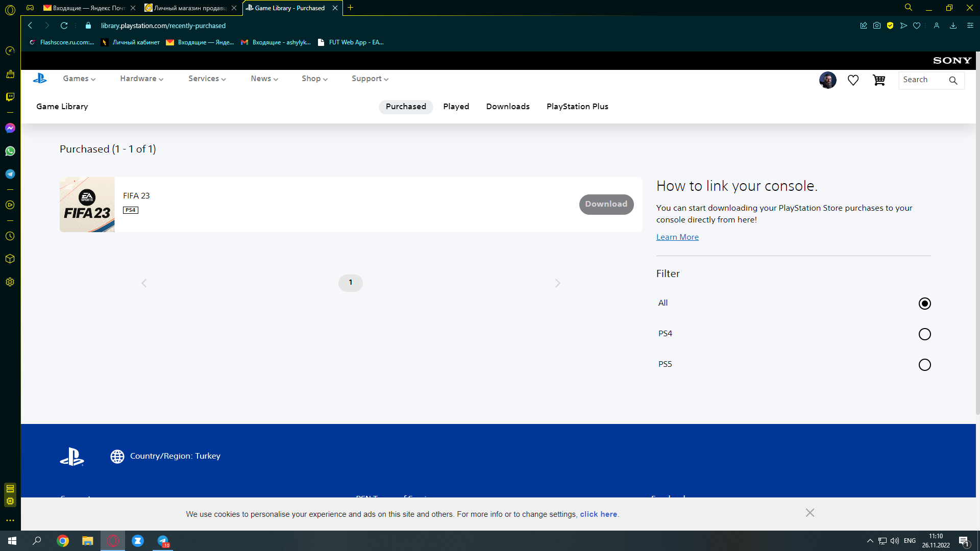Screen dimensions: 980x551
Task: Select the PS5 filter radio button
Action: pyautogui.click(x=924, y=365)
